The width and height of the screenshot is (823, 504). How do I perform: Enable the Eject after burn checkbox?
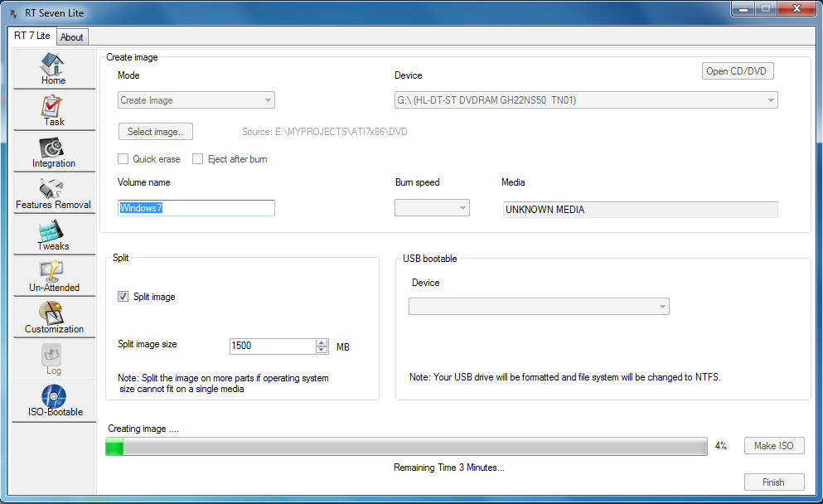pyautogui.click(x=198, y=158)
